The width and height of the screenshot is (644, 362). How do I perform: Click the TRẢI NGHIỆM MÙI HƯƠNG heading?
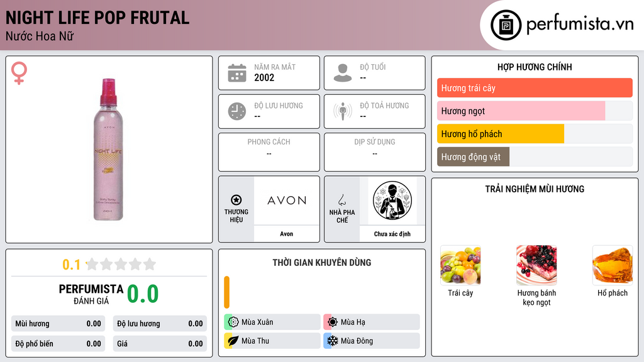pos(535,189)
